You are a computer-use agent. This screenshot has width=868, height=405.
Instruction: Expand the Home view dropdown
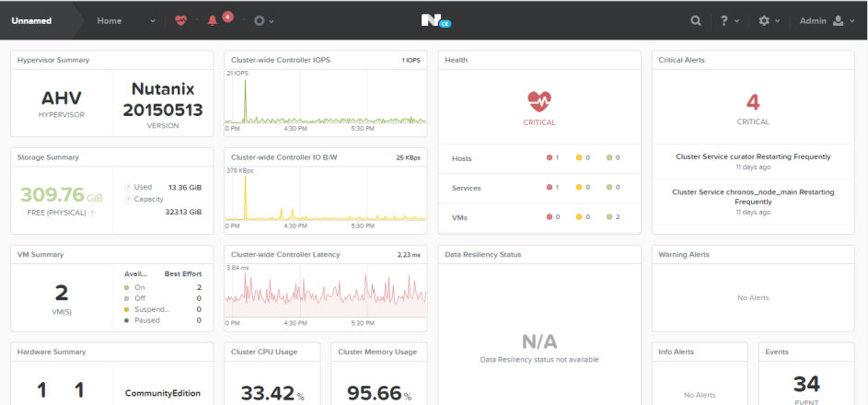pyautogui.click(x=153, y=21)
